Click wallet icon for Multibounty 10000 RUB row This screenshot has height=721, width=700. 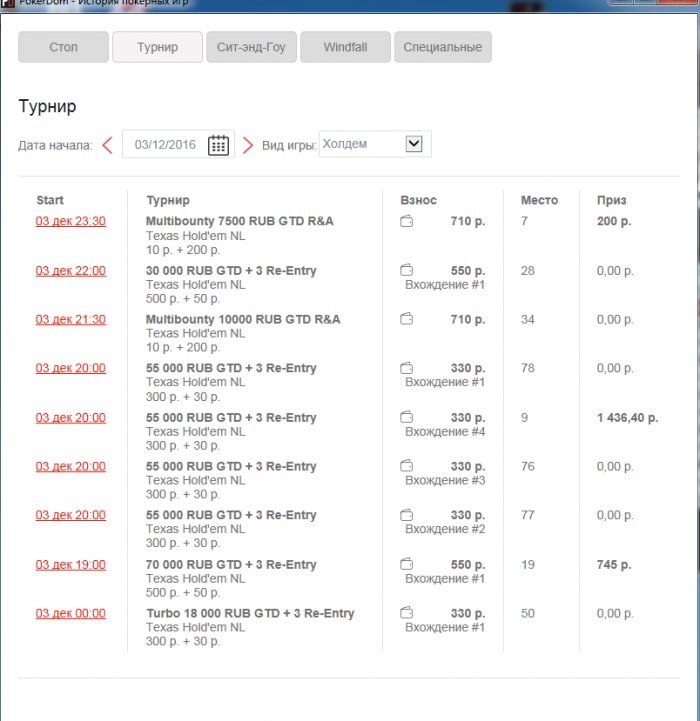pos(407,319)
